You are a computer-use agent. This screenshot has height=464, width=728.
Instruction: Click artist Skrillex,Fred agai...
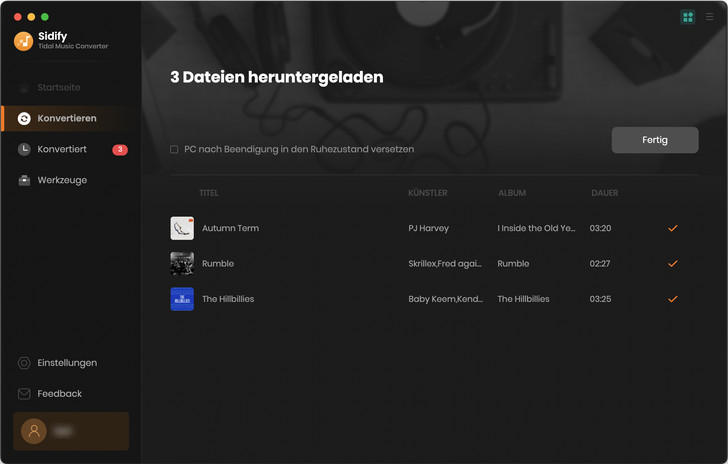click(445, 263)
